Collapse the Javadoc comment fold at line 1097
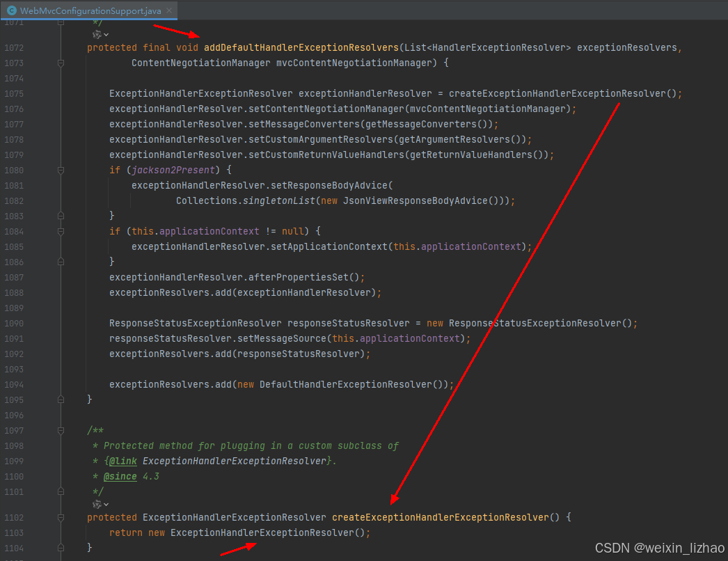 tap(61, 431)
